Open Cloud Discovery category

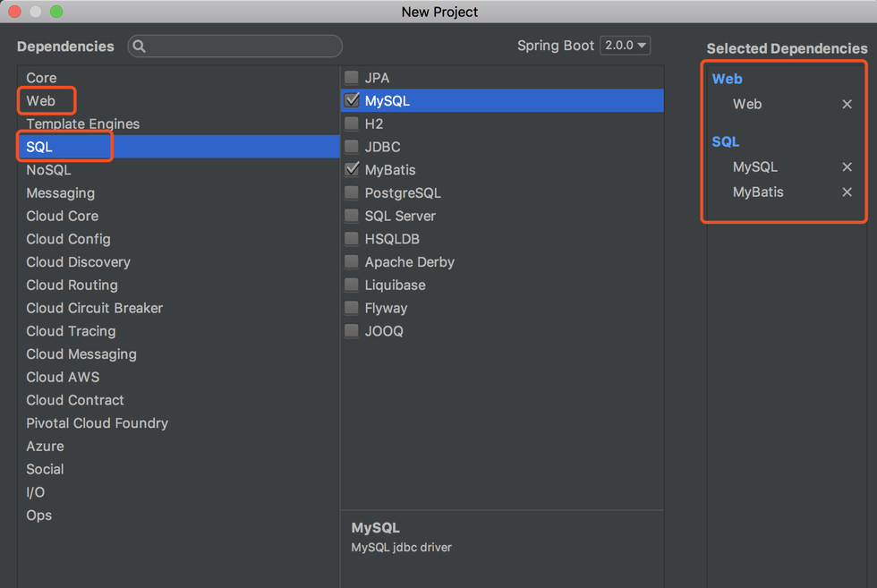click(178, 262)
